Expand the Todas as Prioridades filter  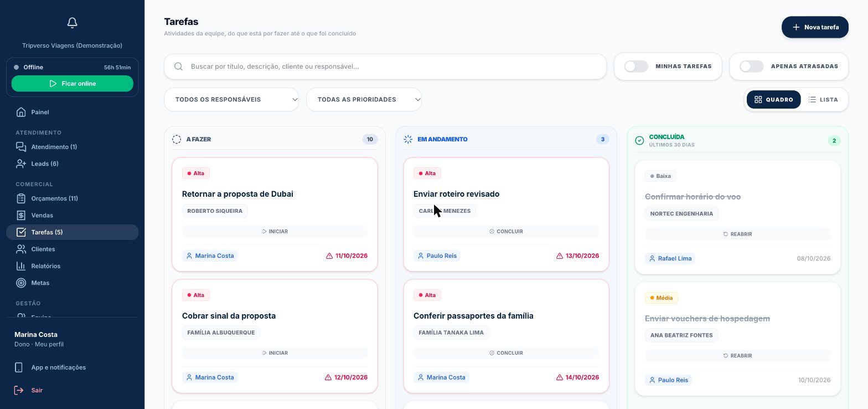click(364, 100)
